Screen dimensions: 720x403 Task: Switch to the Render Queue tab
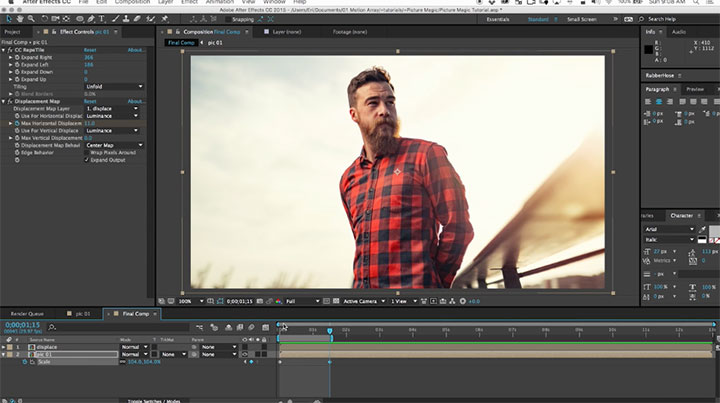click(27, 314)
